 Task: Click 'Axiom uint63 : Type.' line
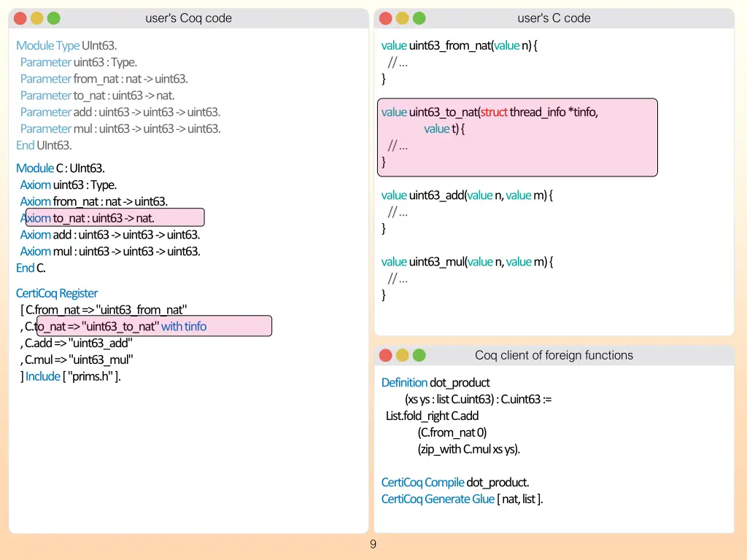(68, 184)
